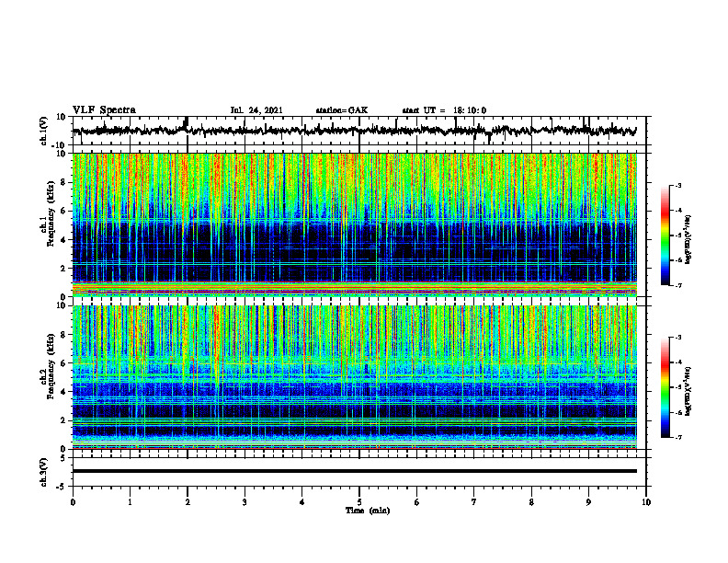Viewport: 728px width, 563px height.
Task: Click the date text "Jul. 24, 2021"
Action: [x=256, y=110]
